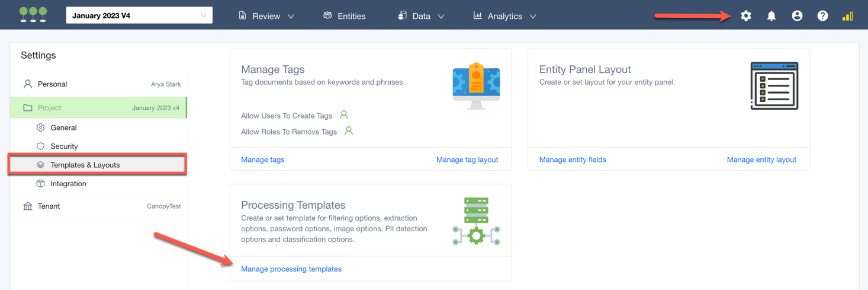Click the Processing Templates server gear illustration

[477, 222]
